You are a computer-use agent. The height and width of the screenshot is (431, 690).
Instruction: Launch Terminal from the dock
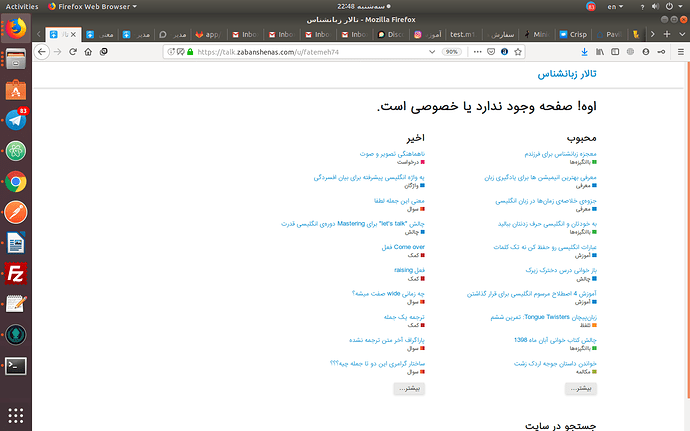(16, 366)
